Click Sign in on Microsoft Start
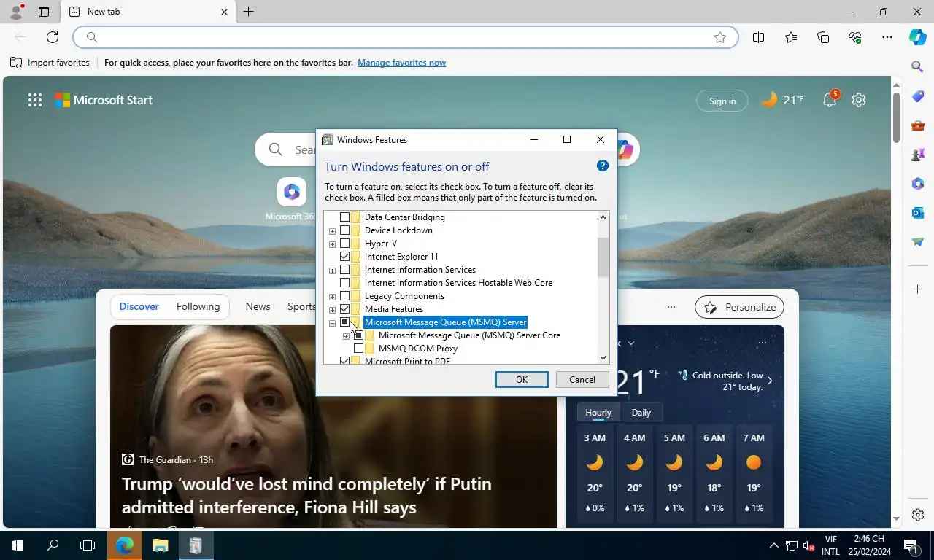Image resolution: width=934 pixels, height=560 pixels. (722, 101)
